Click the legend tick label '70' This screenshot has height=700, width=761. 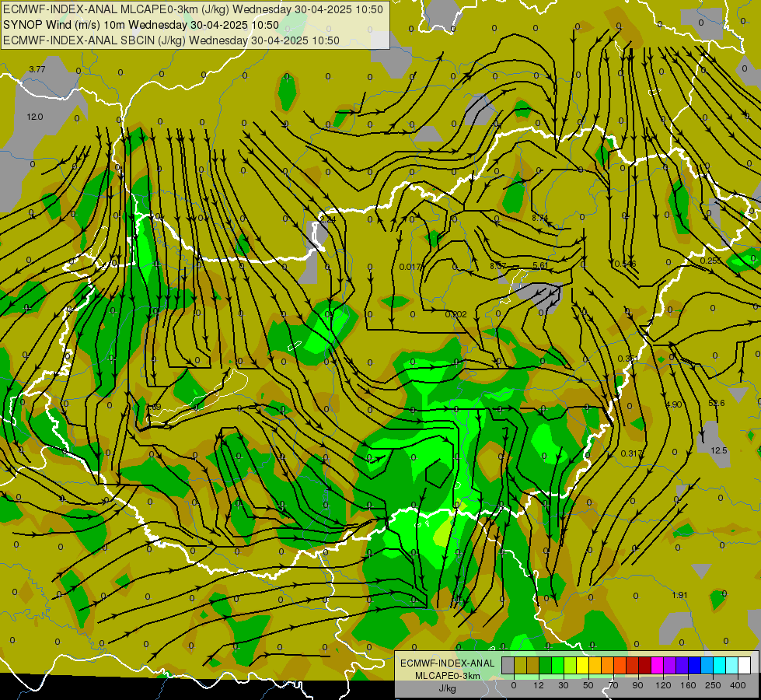pos(613,685)
